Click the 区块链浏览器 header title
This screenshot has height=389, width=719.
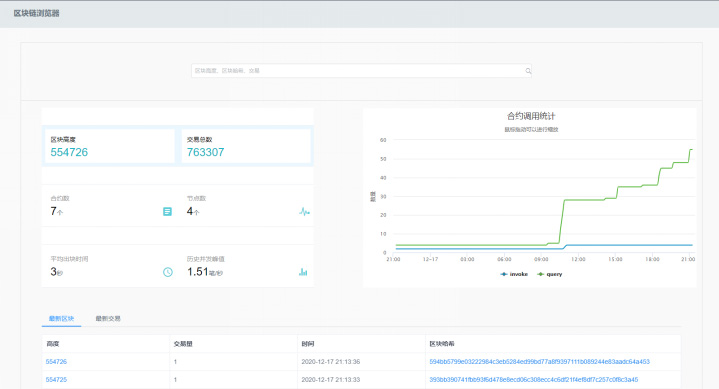(x=37, y=13)
